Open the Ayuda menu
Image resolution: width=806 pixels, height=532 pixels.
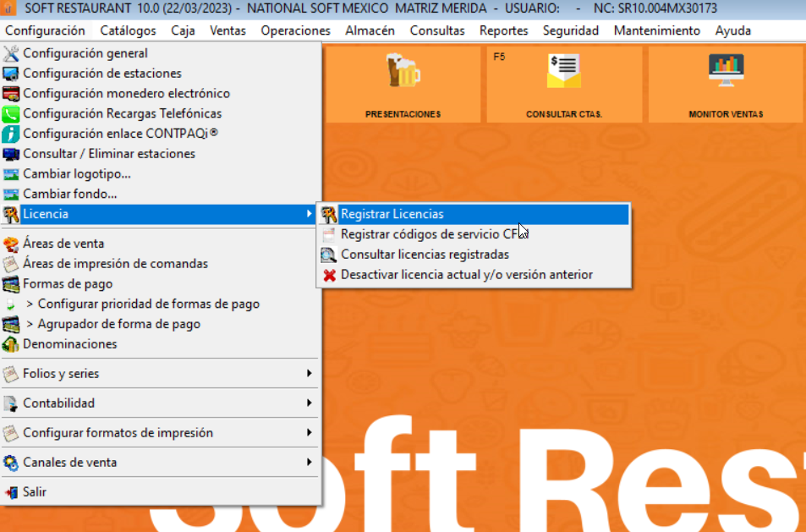733,30
